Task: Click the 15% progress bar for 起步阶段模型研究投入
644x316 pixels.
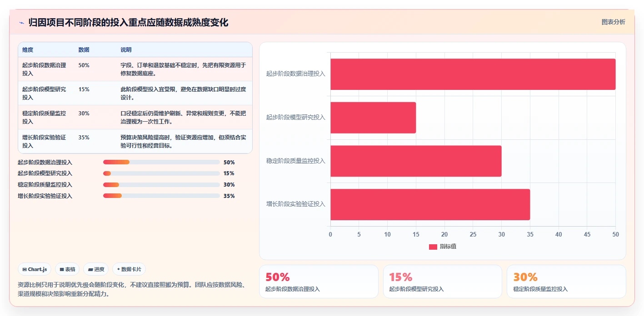Action: 161,173
